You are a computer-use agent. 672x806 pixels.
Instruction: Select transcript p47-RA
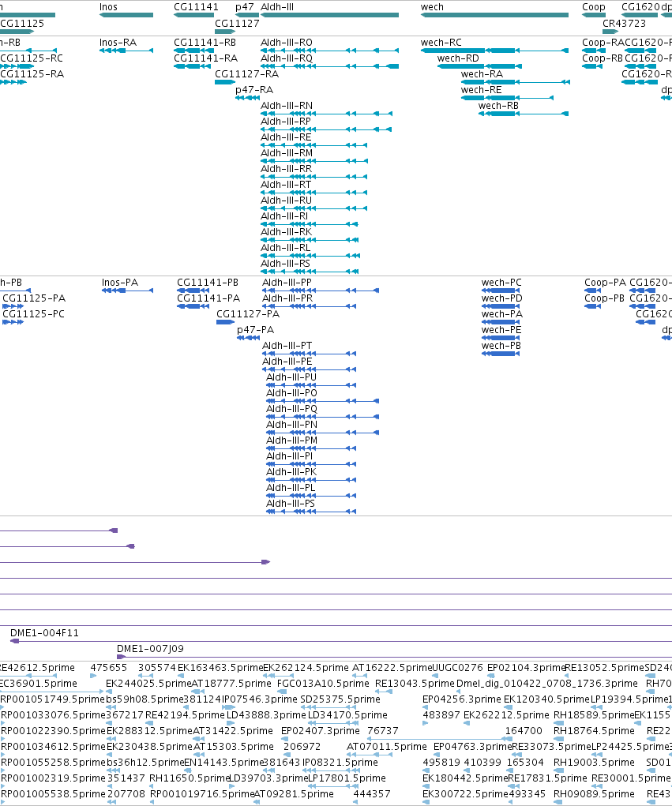(254, 90)
